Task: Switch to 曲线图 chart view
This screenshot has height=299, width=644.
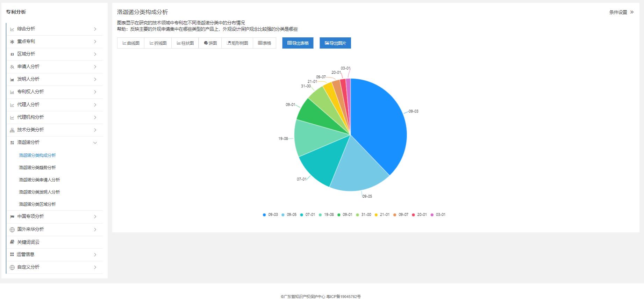Action: pyautogui.click(x=131, y=43)
